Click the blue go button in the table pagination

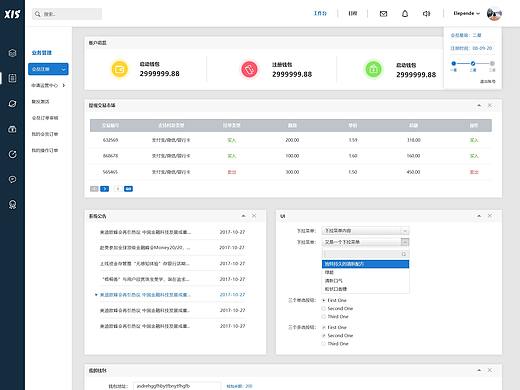[x=128, y=189]
